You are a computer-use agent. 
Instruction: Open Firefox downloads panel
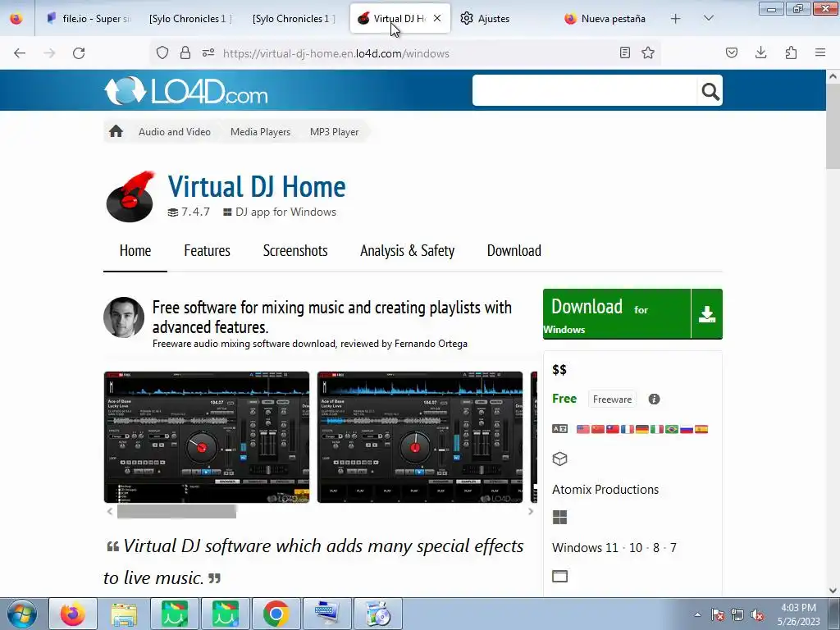tap(760, 53)
